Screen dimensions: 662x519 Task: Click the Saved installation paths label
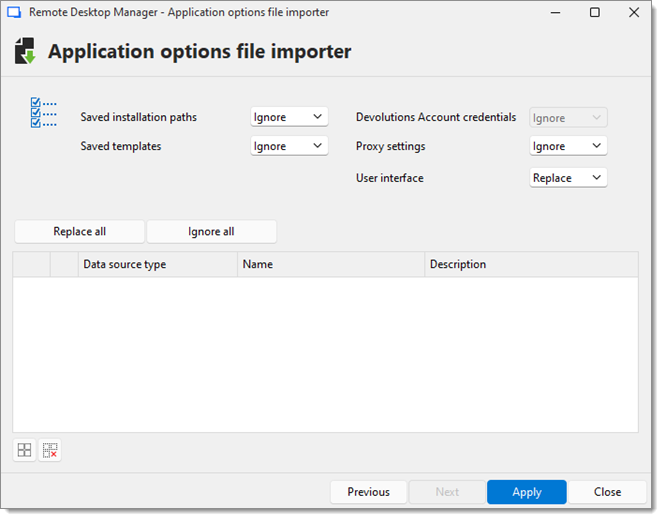[x=138, y=117]
